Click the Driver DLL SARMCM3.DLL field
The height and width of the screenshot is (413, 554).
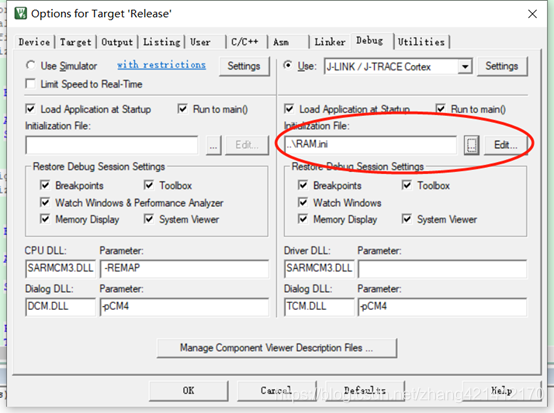pyautogui.click(x=319, y=269)
